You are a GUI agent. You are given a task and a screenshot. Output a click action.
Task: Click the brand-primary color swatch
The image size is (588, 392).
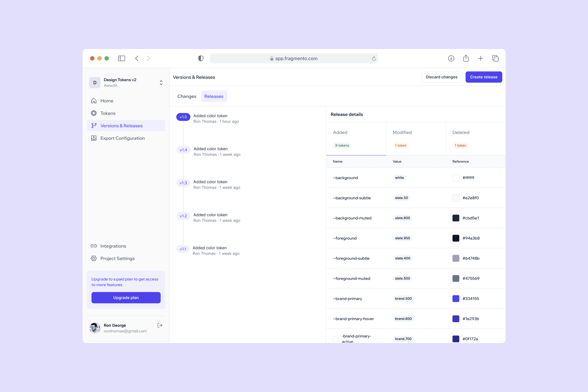pyautogui.click(x=456, y=298)
